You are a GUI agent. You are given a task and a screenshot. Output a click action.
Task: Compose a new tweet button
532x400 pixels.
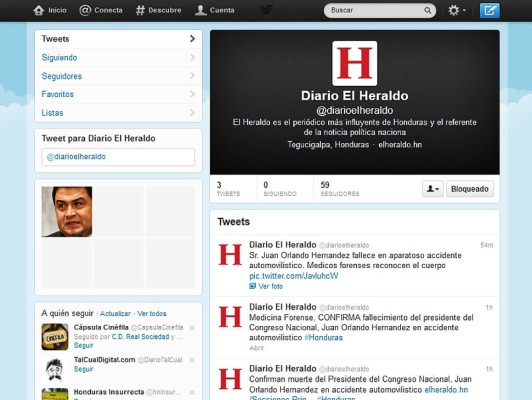click(x=489, y=11)
